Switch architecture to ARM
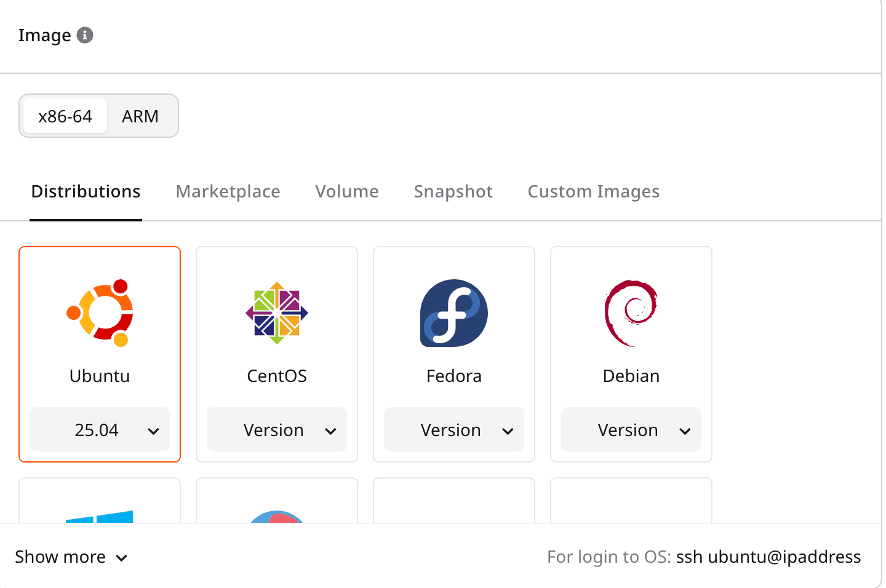Image resolution: width=886 pixels, height=588 pixels. (140, 116)
